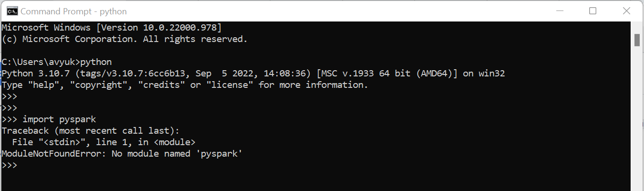Close the Command Prompt window
The height and width of the screenshot is (191, 644).
(626, 11)
